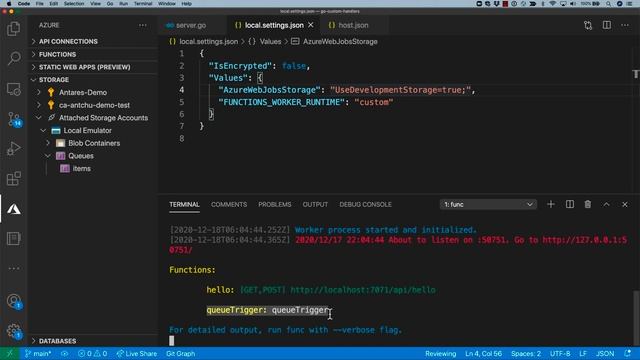The image size is (640, 360).
Task: Kill the terminal with trash icon
Action: [x=588, y=204]
